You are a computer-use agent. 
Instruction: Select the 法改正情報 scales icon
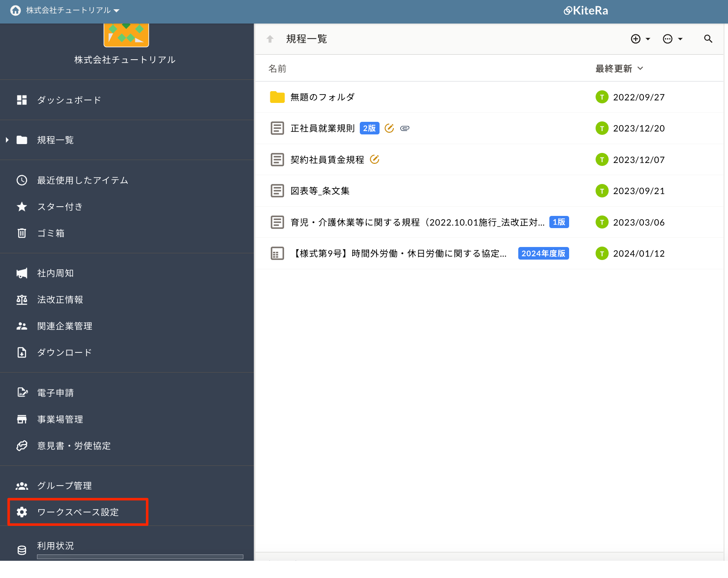[21, 300]
